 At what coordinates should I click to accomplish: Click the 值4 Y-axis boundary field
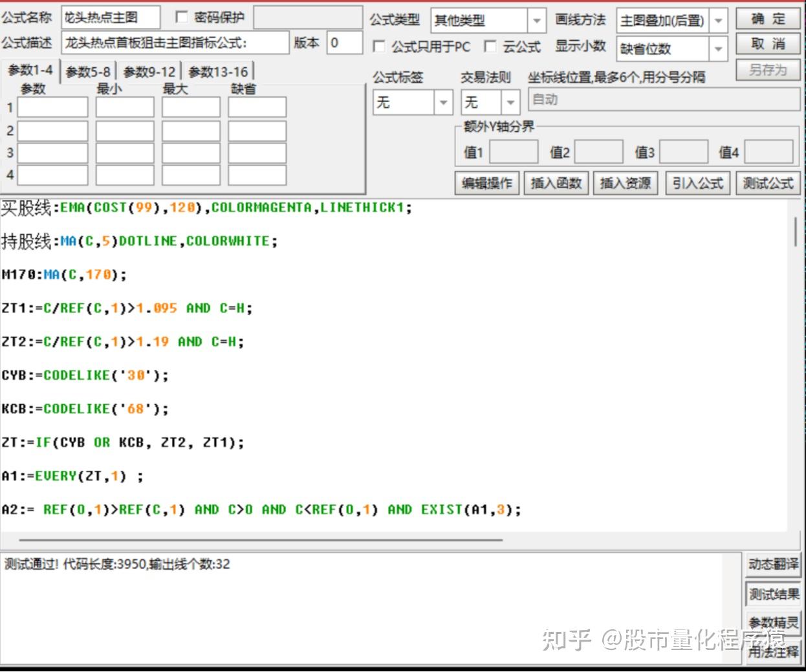point(769,152)
